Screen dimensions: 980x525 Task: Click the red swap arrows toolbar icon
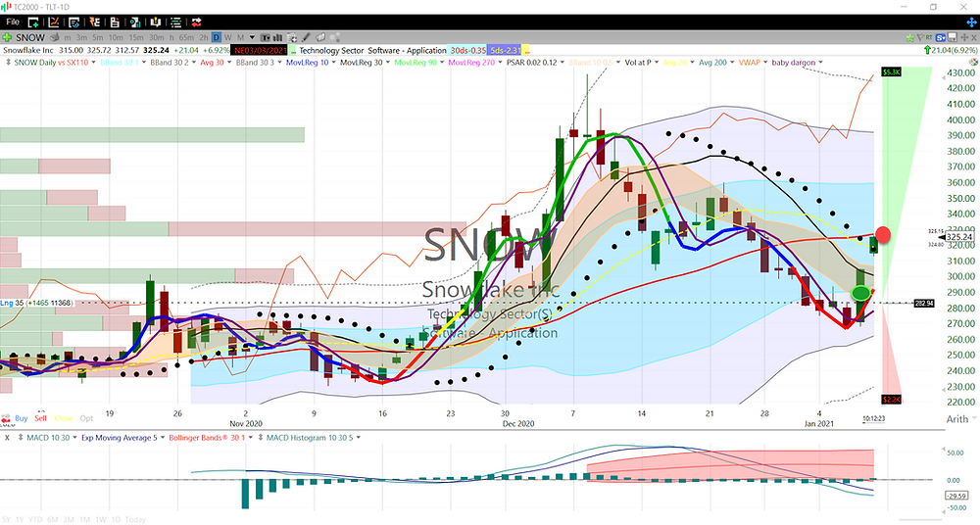(x=196, y=23)
